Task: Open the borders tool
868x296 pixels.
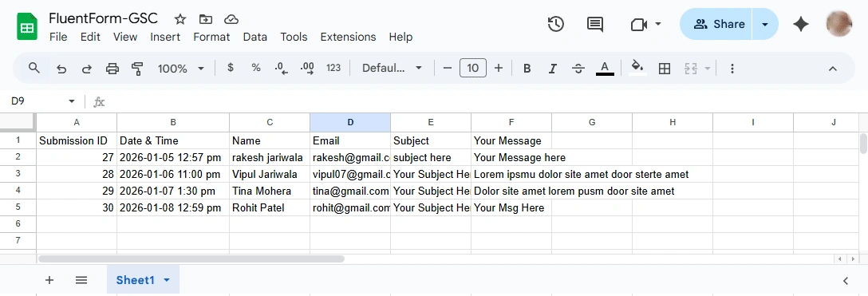Action: [665, 69]
